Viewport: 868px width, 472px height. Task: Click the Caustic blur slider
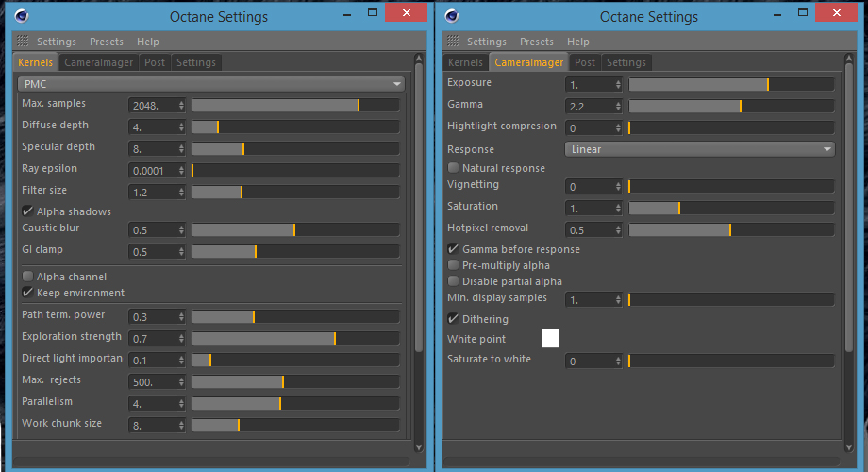pos(295,230)
